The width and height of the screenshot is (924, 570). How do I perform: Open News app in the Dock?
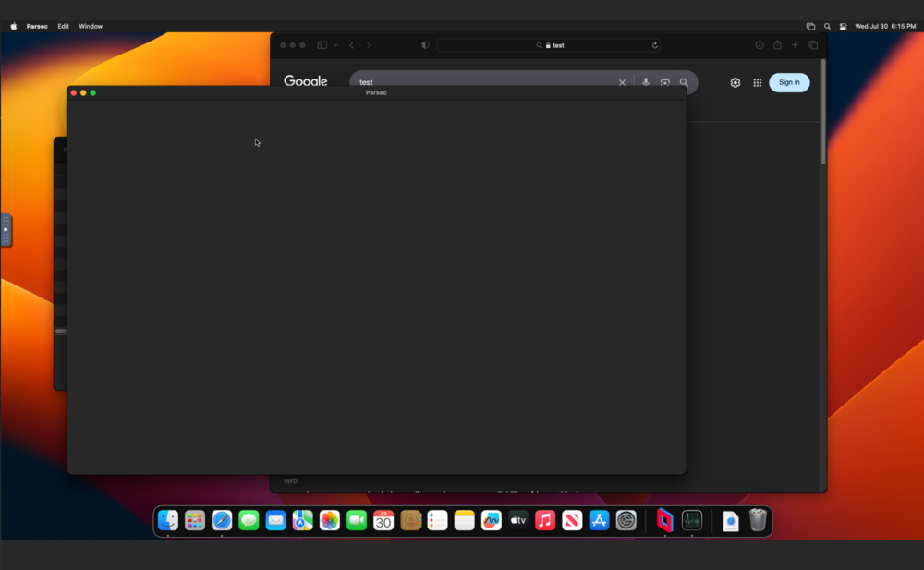pos(572,520)
